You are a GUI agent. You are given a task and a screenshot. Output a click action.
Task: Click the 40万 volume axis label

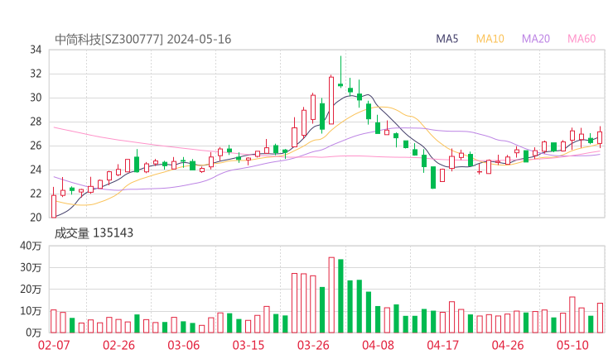[x=31, y=246]
